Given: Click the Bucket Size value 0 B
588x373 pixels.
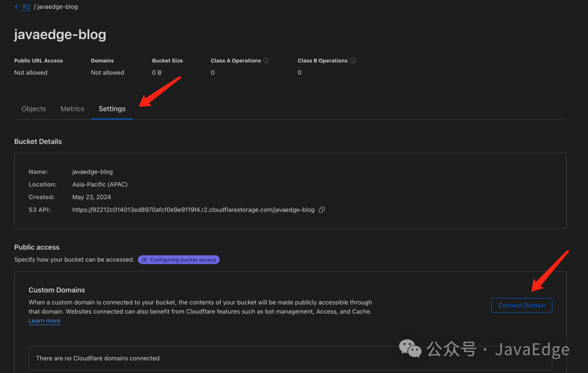Looking at the screenshot, I should (x=157, y=73).
